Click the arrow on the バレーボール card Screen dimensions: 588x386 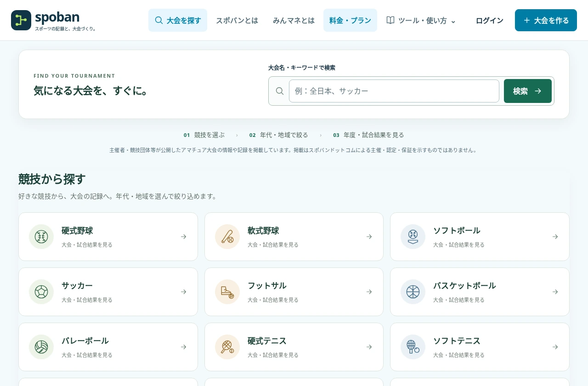(x=183, y=347)
